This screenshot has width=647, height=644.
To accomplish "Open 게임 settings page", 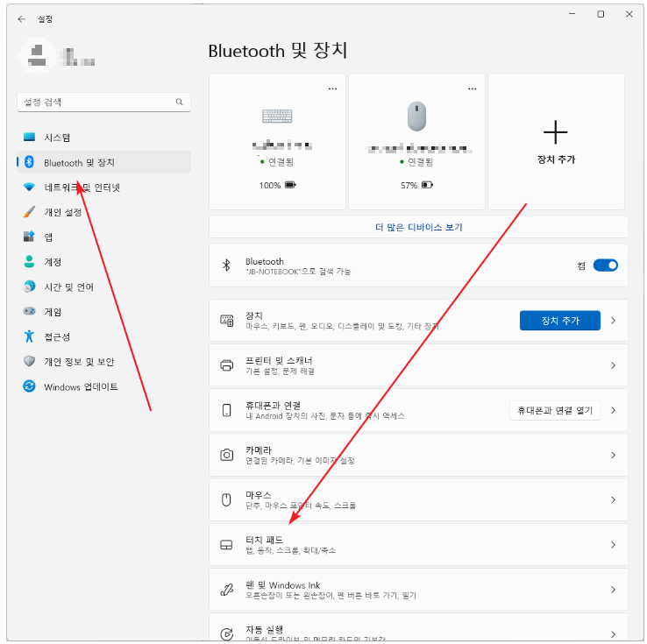I will pyautogui.click(x=103, y=311).
